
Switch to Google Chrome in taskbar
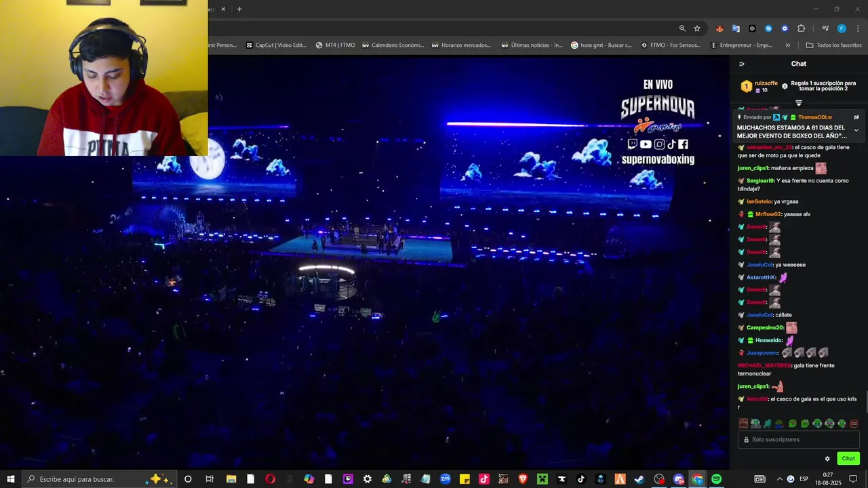click(x=697, y=479)
